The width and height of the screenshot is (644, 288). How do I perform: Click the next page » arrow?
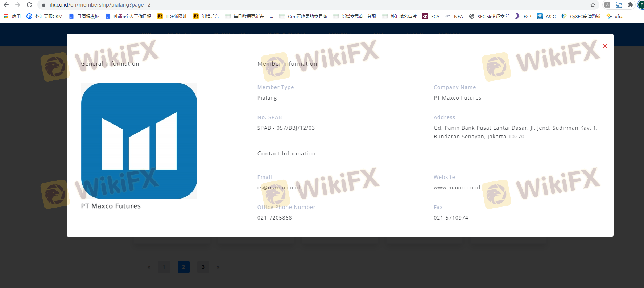click(218, 267)
